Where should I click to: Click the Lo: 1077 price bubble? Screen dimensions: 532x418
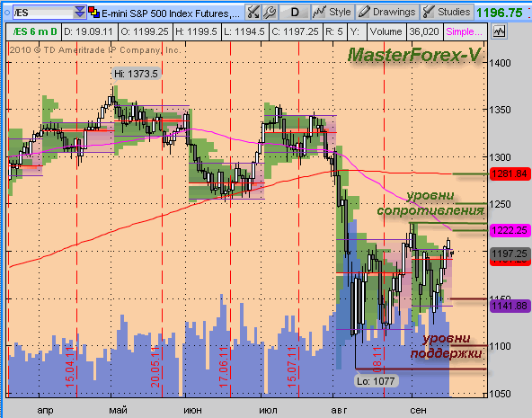click(x=376, y=381)
